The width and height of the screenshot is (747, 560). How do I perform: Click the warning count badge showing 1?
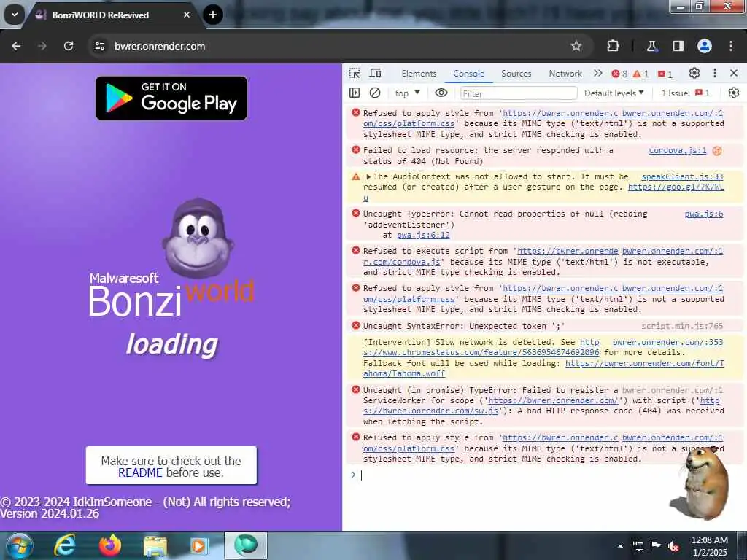coord(640,74)
